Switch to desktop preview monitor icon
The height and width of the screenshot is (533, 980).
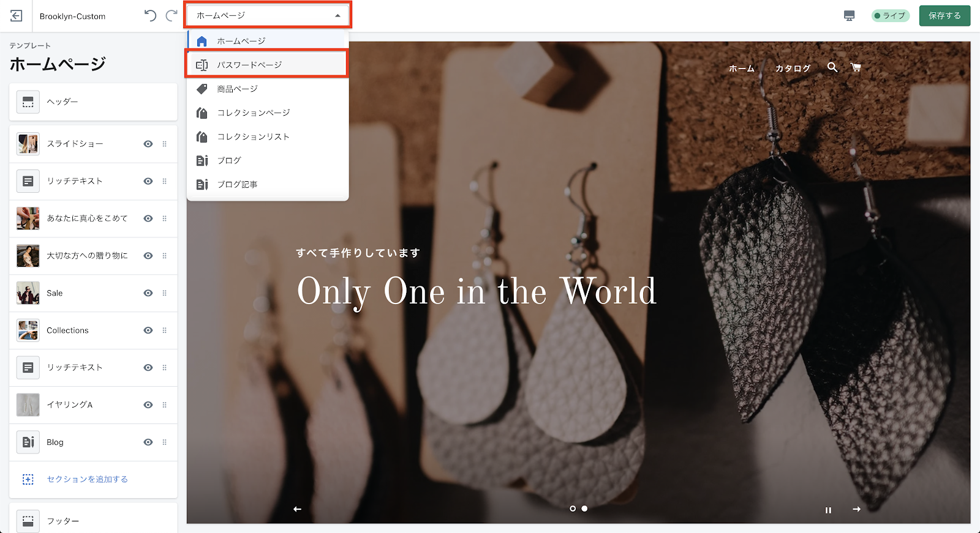(x=849, y=16)
